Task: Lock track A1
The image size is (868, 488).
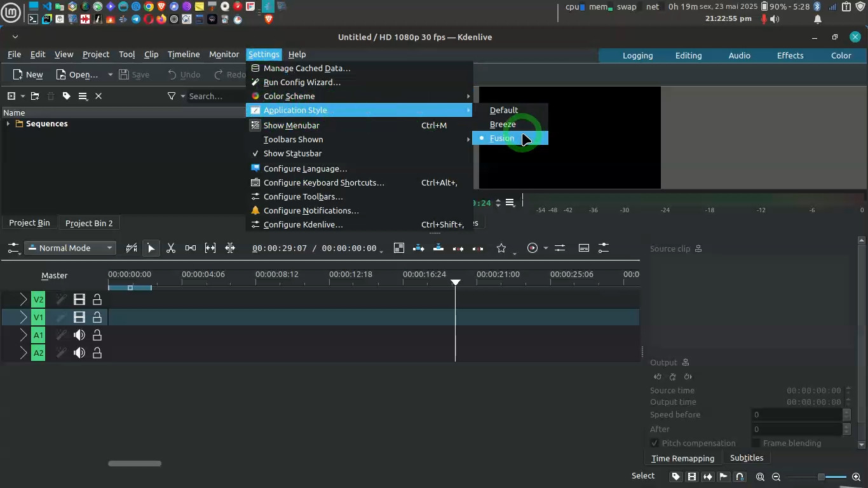Action: (x=97, y=335)
